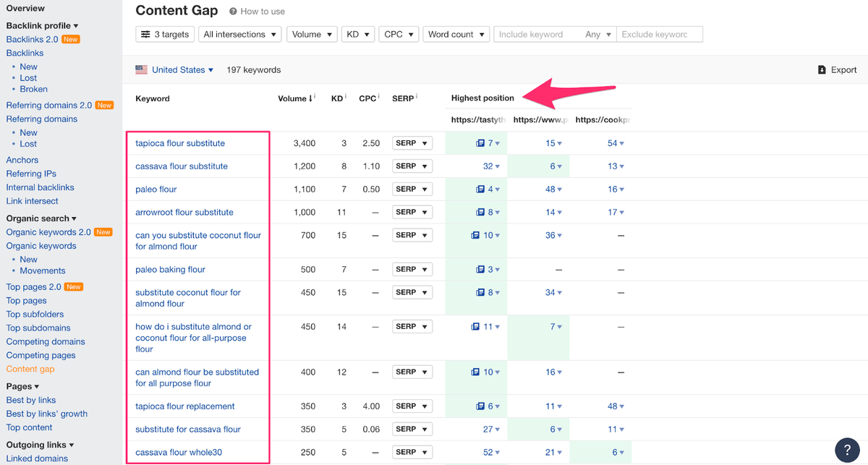Click the help question mark bubble
Viewport: 868px width, 465px height.
point(847,449)
